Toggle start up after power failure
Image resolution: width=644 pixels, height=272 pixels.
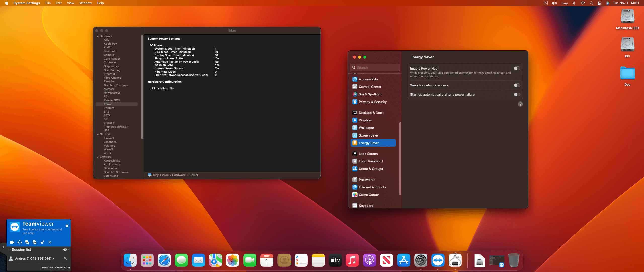[517, 95]
